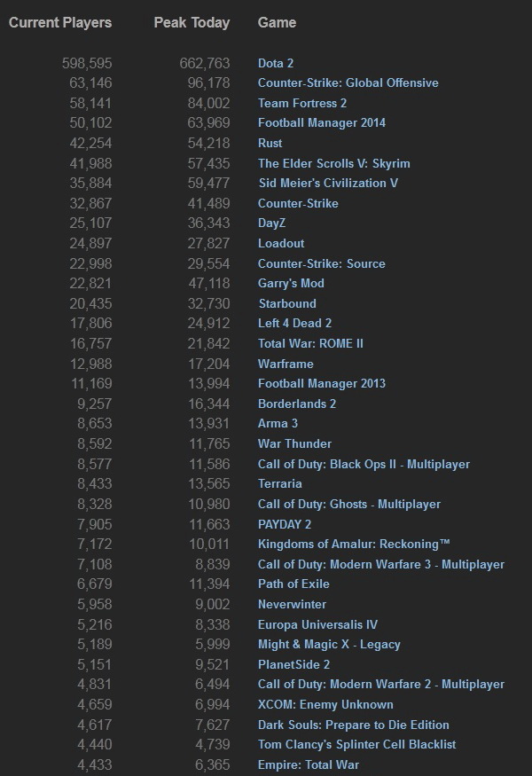This screenshot has width=532, height=776.
Task: Select Empire: Total War link
Action: click(x=308, y=764)
